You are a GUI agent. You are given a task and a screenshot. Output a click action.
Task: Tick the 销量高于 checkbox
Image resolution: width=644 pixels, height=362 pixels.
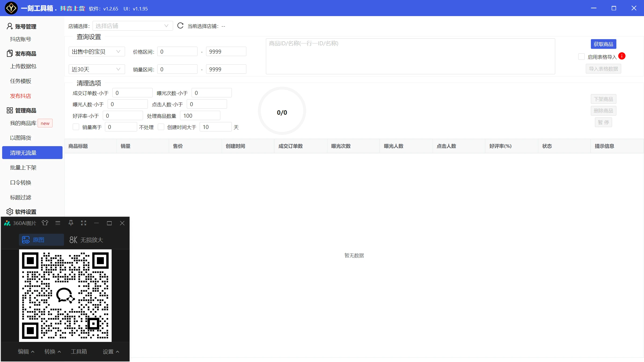click(76, 127)
